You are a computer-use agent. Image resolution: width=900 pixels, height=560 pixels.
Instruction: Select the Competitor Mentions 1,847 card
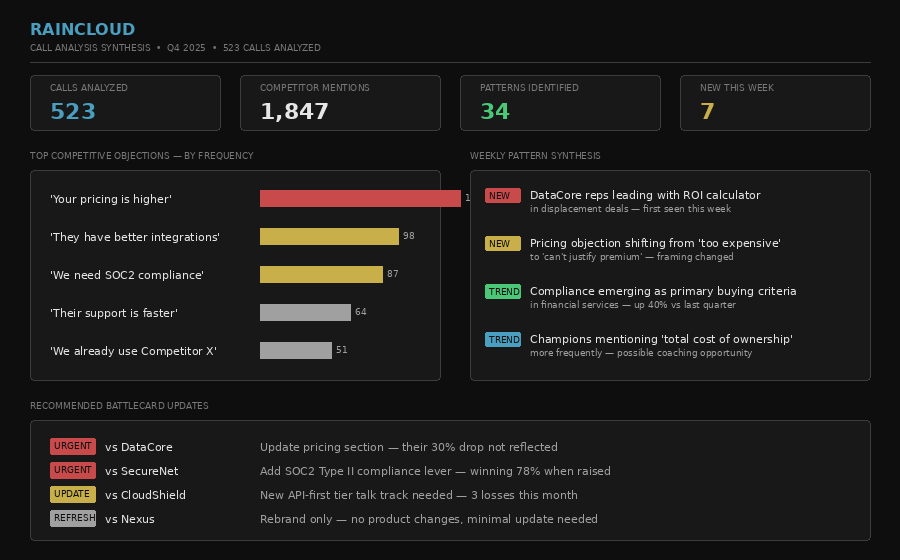coord(340,103)
